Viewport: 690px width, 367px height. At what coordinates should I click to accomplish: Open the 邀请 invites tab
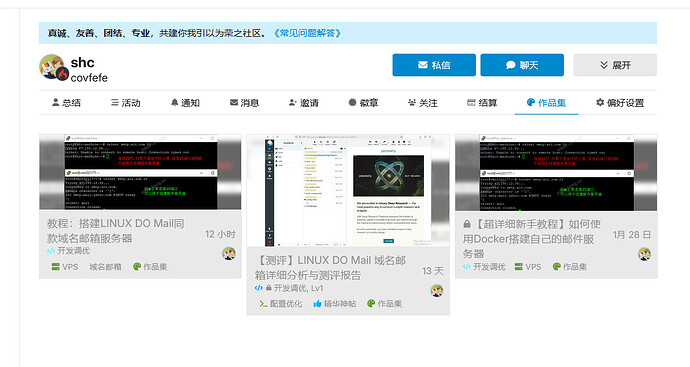(304, 103)
